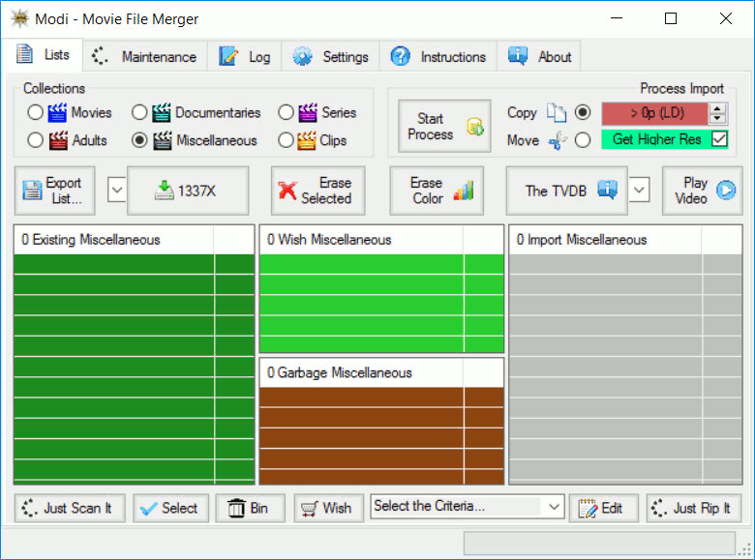Click the Export List floppy disk icon

(x=32, y=190)
